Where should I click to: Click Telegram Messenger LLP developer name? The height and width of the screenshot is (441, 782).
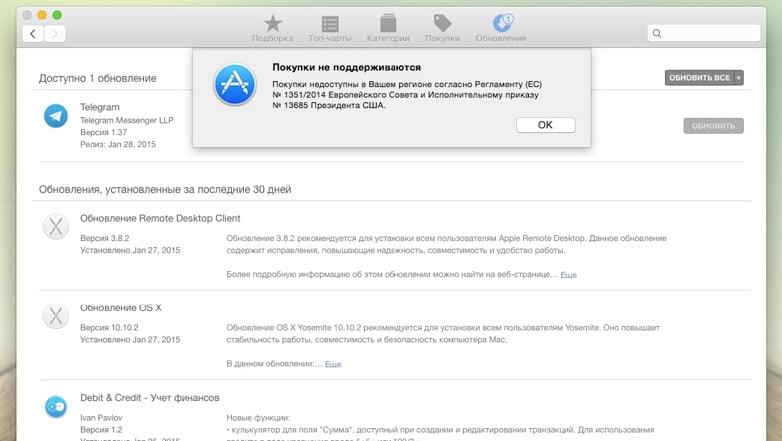click(127, 120)
